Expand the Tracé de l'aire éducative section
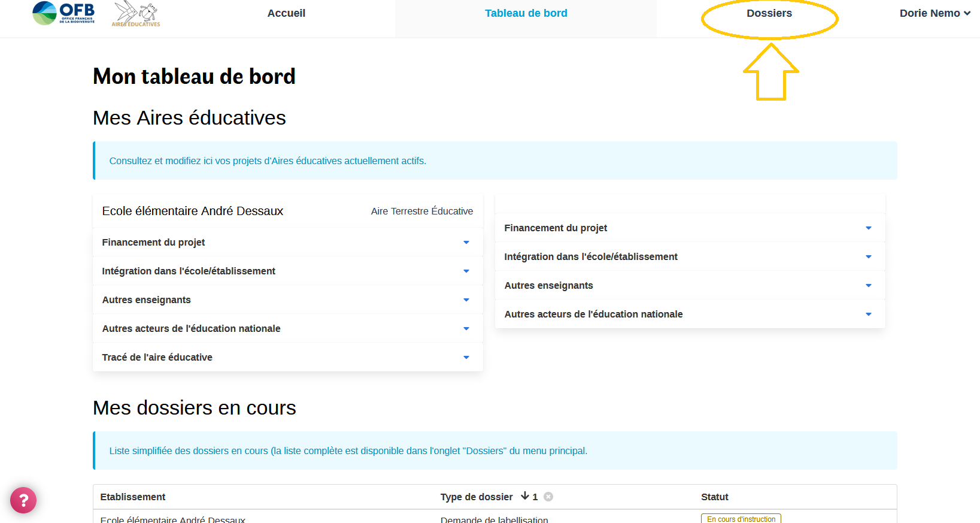The height and width of the screenshot is (523, 980). 287,357
